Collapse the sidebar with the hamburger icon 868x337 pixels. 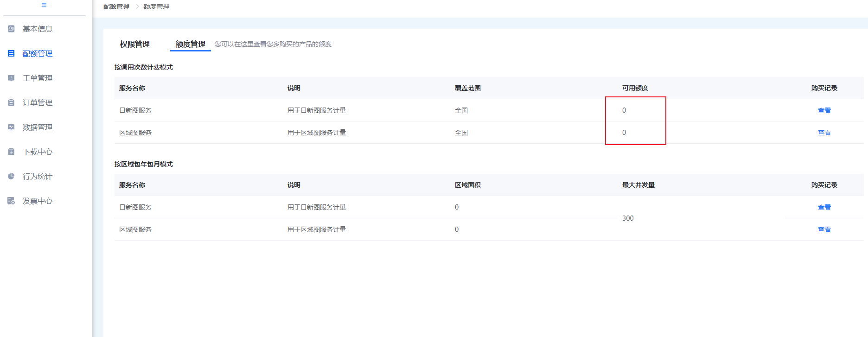tap(44, 5)
